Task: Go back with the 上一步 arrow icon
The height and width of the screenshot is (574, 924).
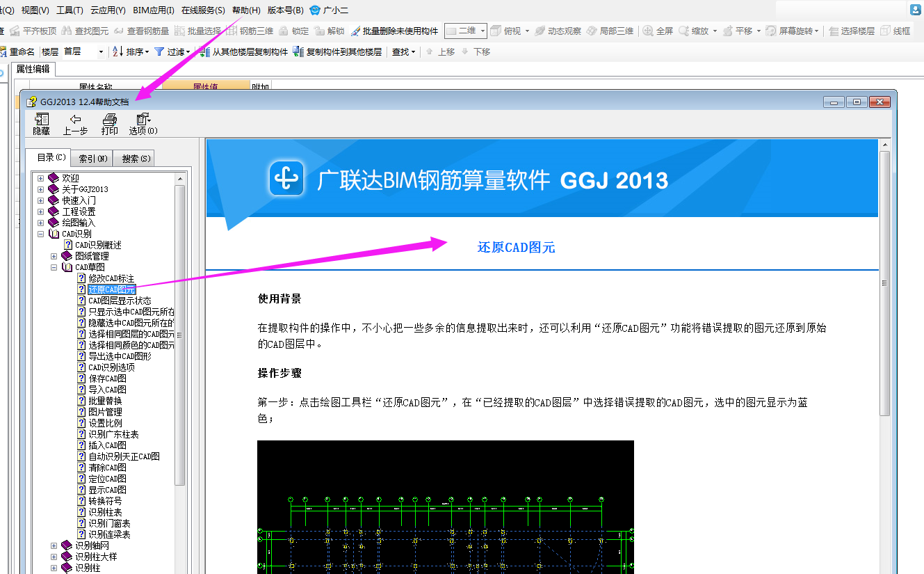Action: tap(75, 119)
